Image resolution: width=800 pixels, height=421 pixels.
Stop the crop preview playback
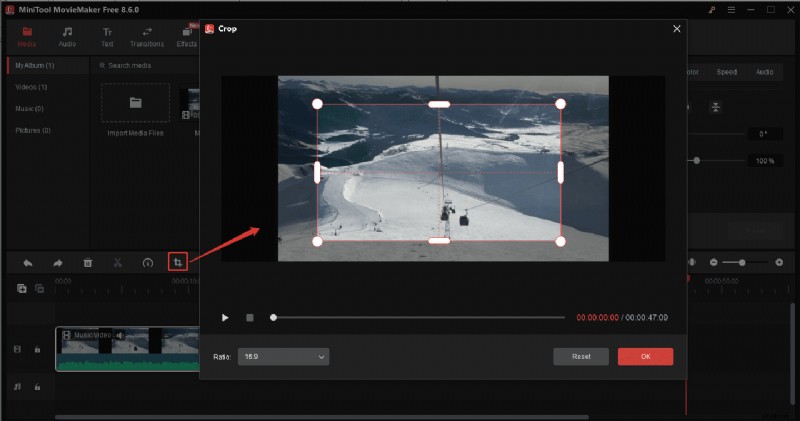click(250, 318)
